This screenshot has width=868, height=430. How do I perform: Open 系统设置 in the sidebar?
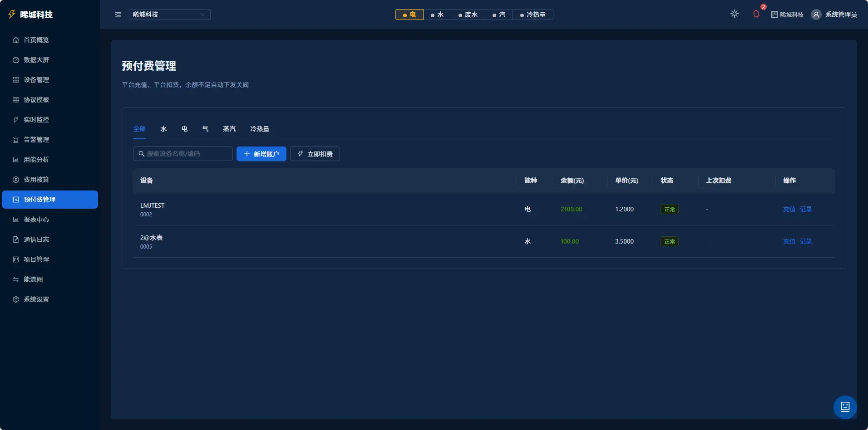click(x=50, y=299)
